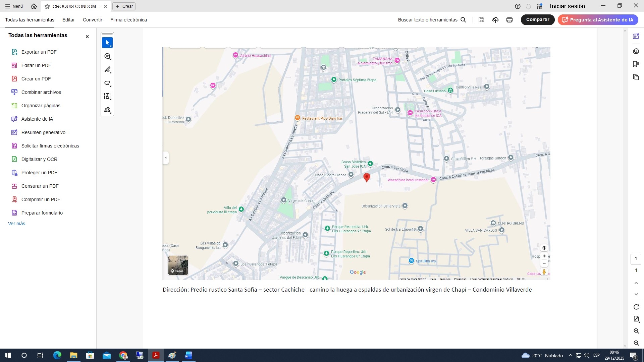Click the page number input box
The height and width of the screenshot is (362, 644).
tap(636, 259)
